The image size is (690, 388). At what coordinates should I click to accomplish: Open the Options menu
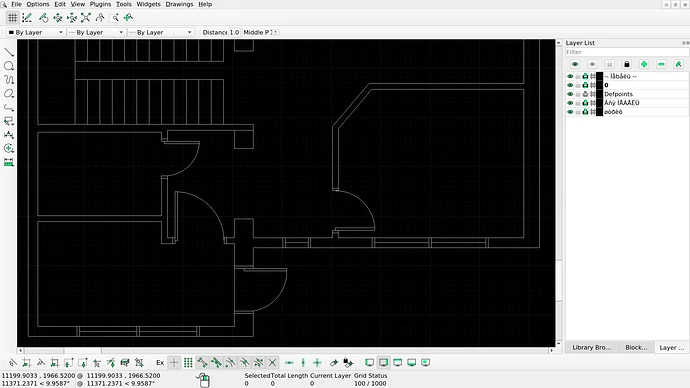38,4
